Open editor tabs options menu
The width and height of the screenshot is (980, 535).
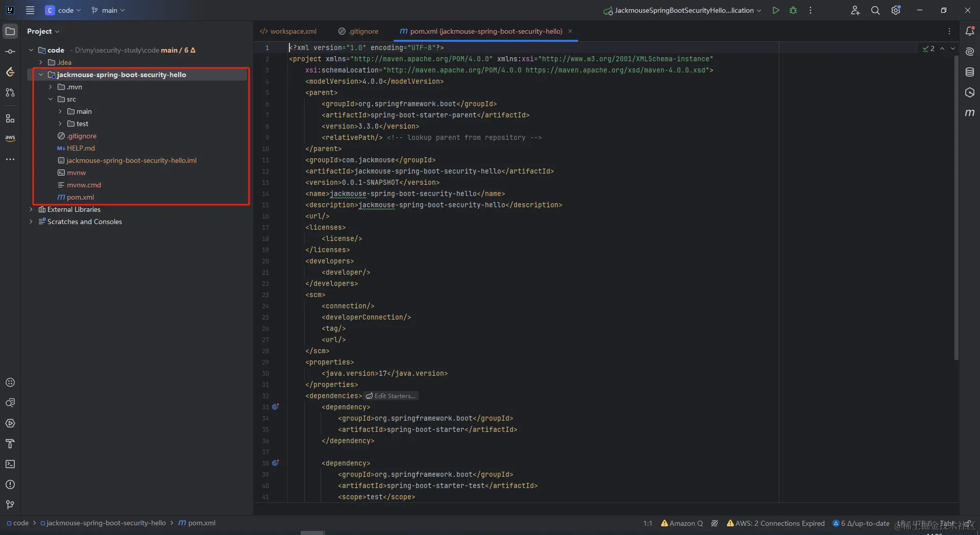pyautogui.click(x=949, y=31)
